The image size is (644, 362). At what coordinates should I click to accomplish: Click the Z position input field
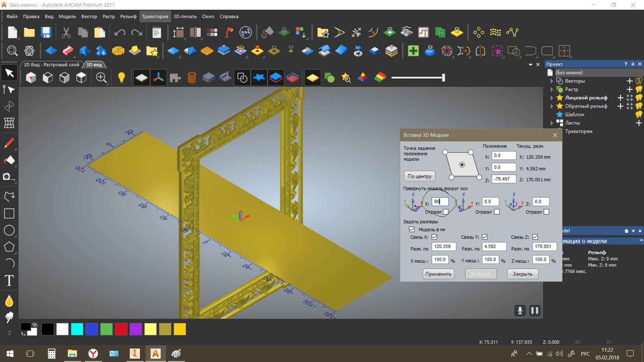(x=504, y=179)
